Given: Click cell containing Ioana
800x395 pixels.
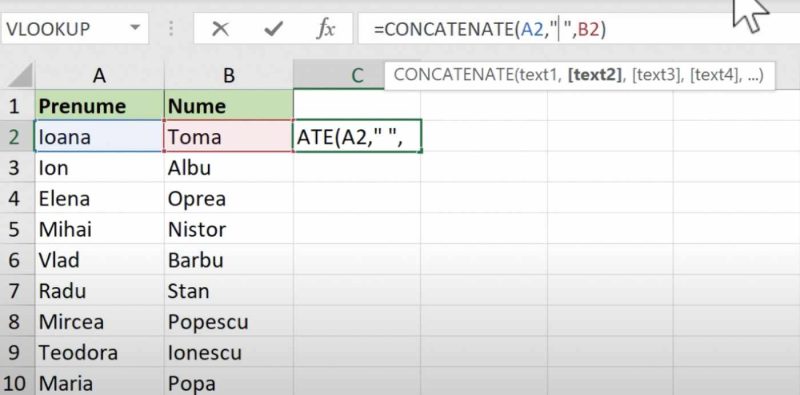Looking at the screenshot, I should [99, 137].
